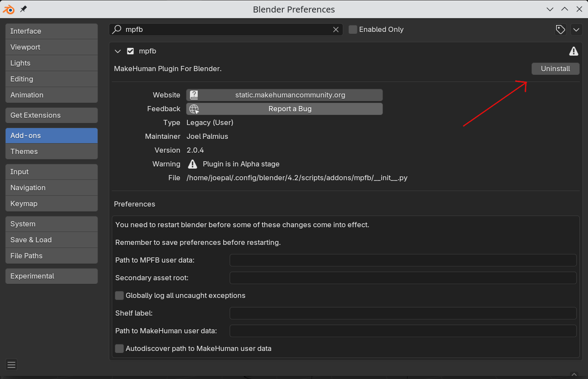The height and width of the screenshot is (379, 588).
Task: Click the version 2.0.4 text
Action: 195,150
